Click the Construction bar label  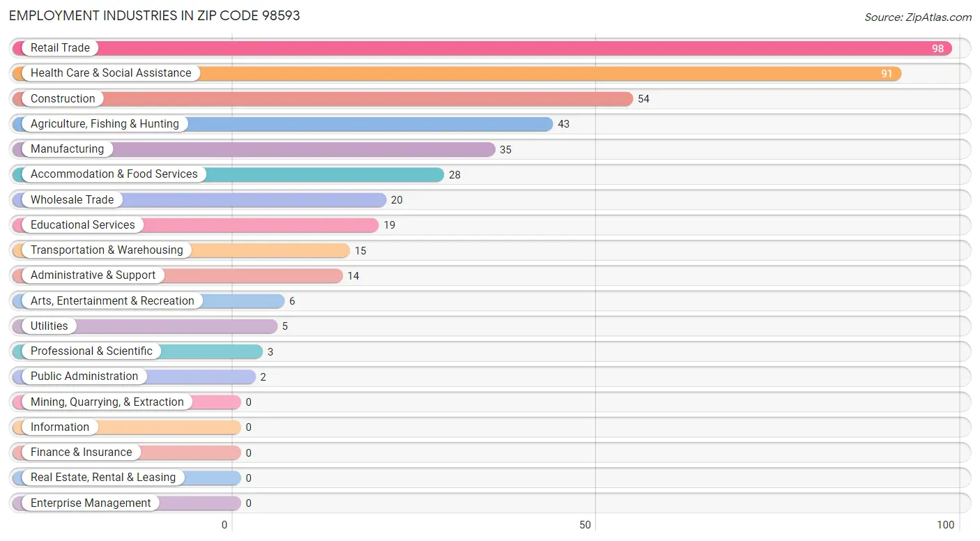tap(63, 98)
